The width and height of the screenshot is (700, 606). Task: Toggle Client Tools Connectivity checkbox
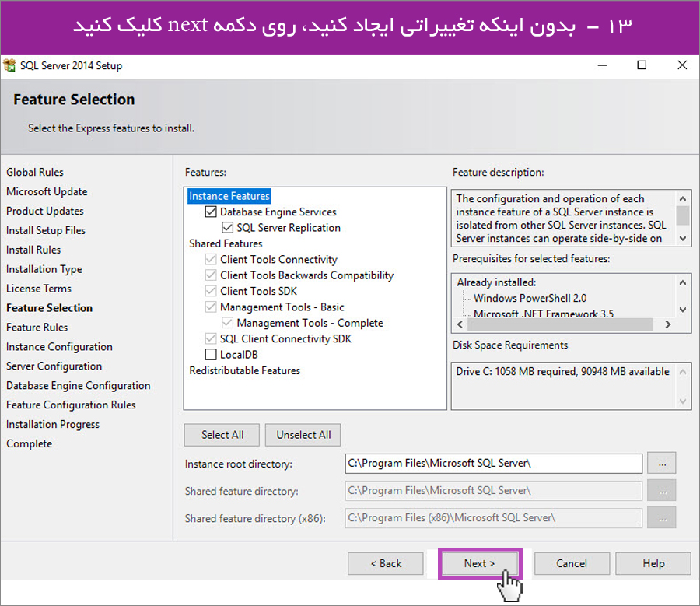[x=211, y=260]
